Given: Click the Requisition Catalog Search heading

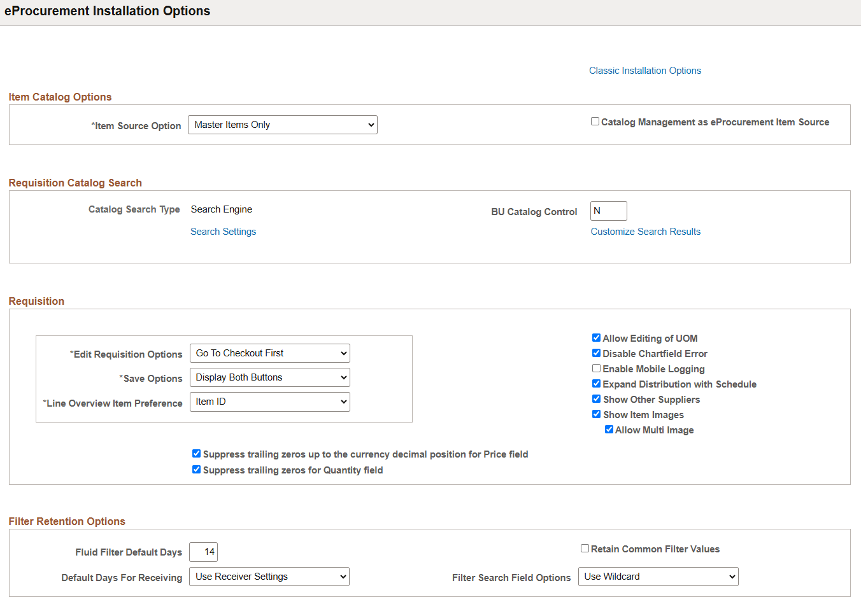Looking at the screenshot, I should coord(75,183).
